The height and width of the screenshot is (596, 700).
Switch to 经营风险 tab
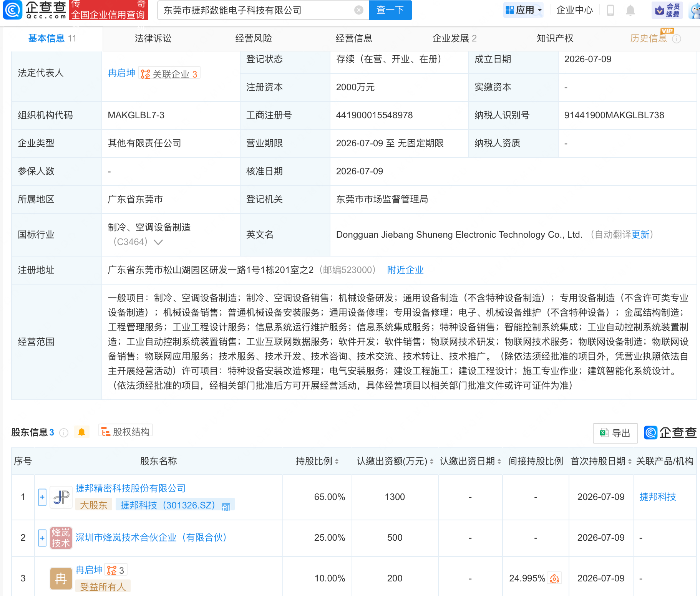pyautogui.click(x=254, y=38)
